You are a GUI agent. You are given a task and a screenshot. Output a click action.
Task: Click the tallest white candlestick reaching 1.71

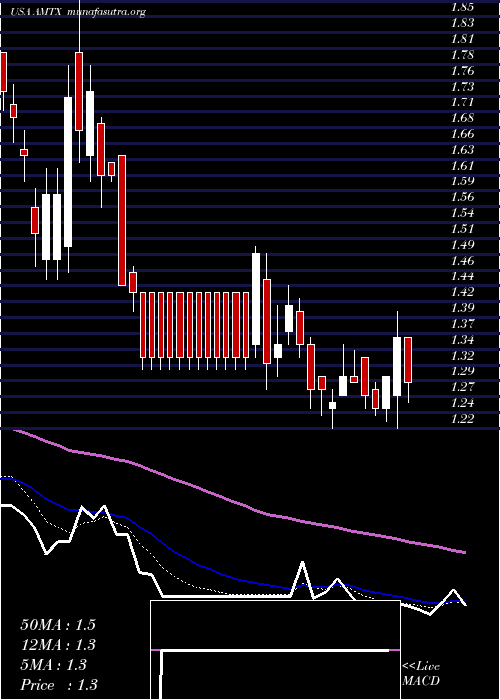coord(68,172)
